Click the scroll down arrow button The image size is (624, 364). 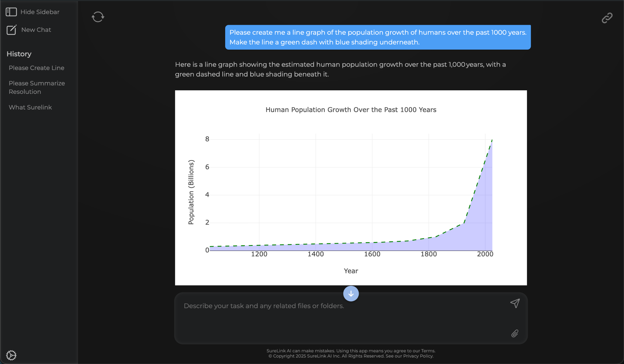351,294
